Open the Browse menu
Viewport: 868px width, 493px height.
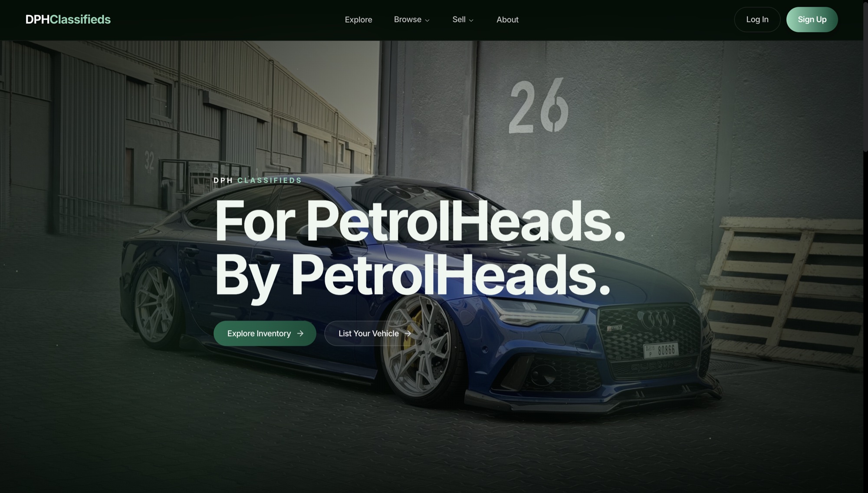coord(408,20)
